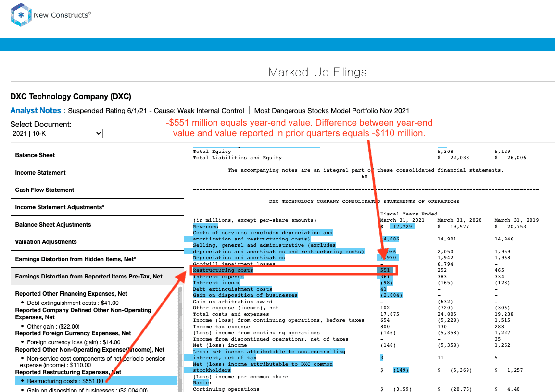Screen dimensions: 555x392
Task: Click Reported Foreign Currency Expenses, Net heading
Action: [x=73, y=333]
